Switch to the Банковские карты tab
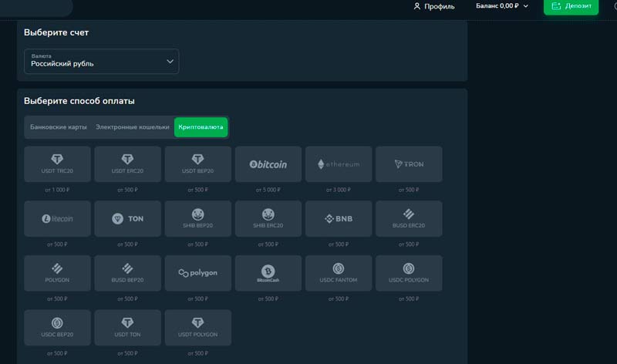 click(x=59, y=127)
